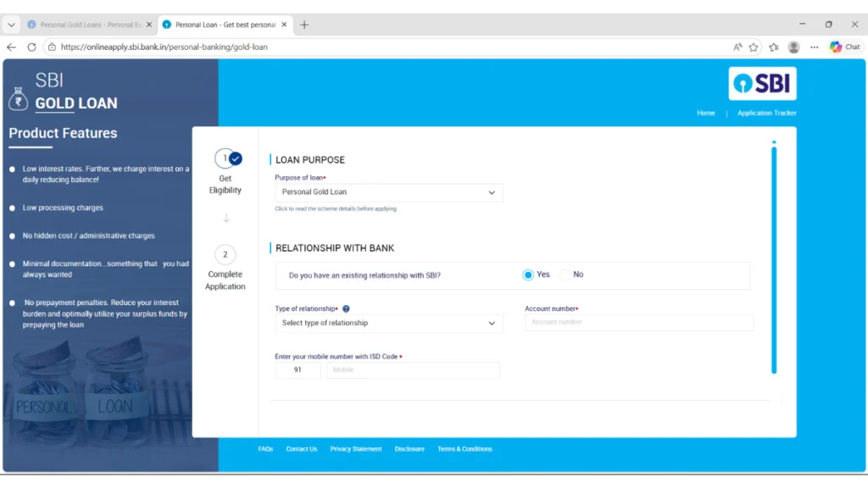
Task: Open browser settings and more menu
Action: 814,47
